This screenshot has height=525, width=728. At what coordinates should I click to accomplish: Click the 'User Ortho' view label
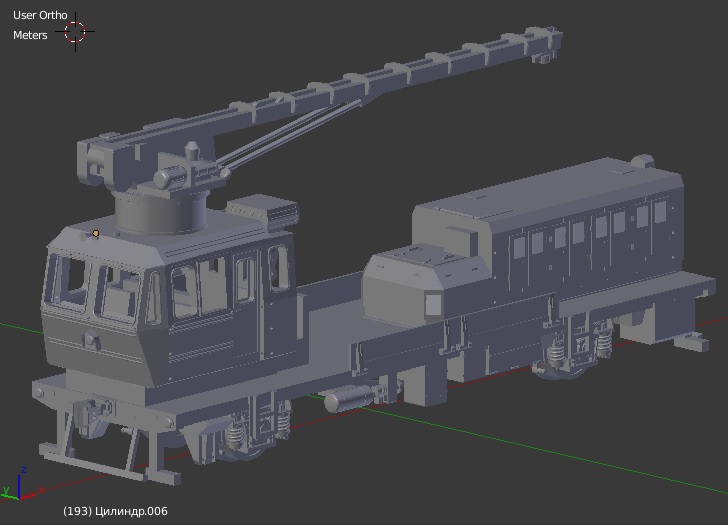point(40,15)
